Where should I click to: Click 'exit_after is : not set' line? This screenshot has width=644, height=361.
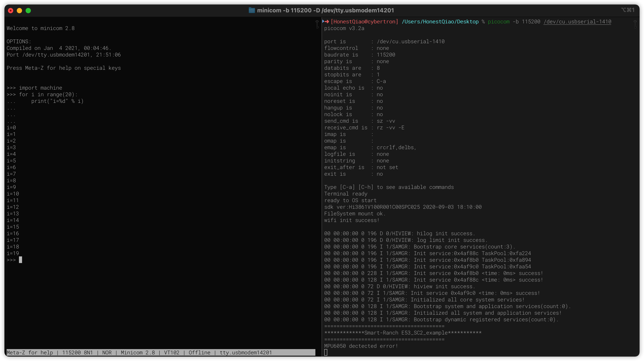click(361, 167)
